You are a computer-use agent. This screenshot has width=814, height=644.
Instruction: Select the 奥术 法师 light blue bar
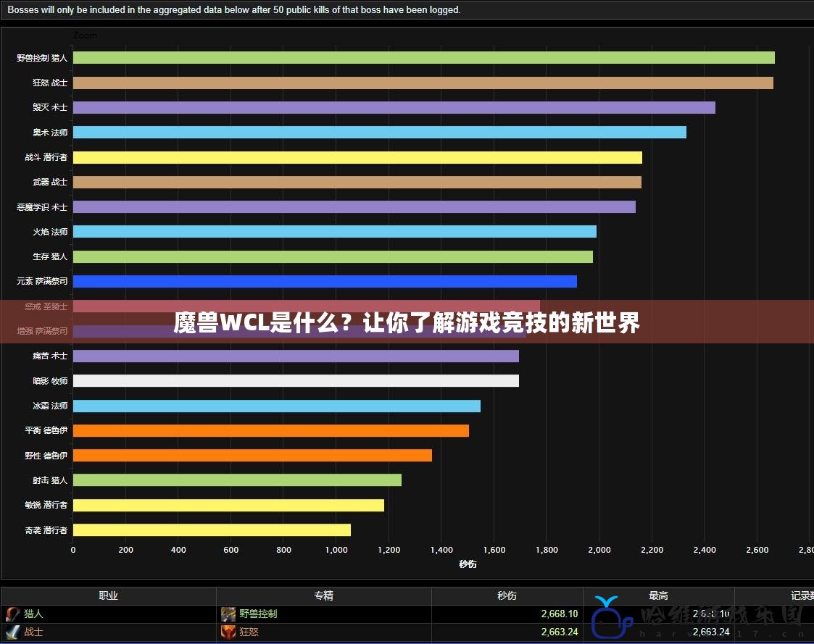380,133
